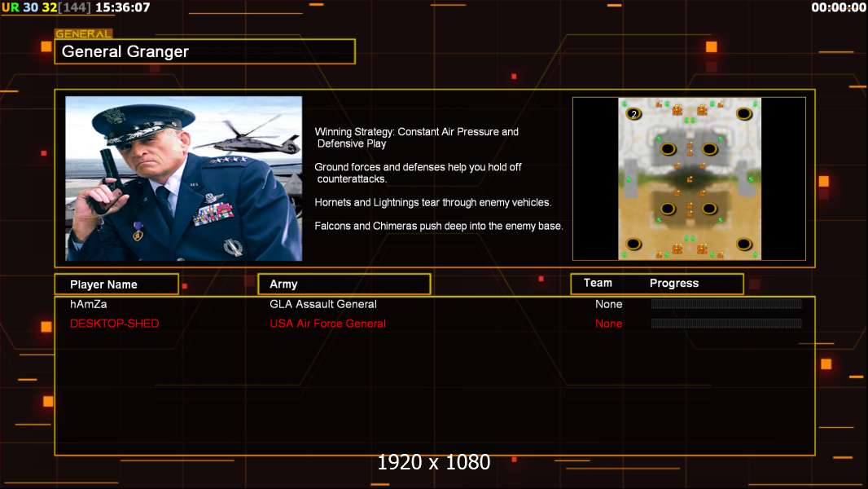Open the battlefield map preview
868x489 pixels.
[689, 178]
